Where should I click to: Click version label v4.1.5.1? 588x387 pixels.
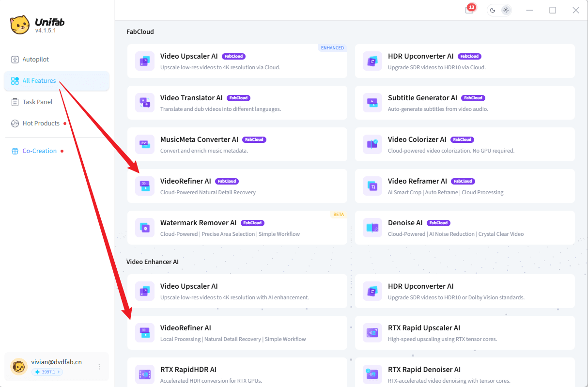coord(46,31)
